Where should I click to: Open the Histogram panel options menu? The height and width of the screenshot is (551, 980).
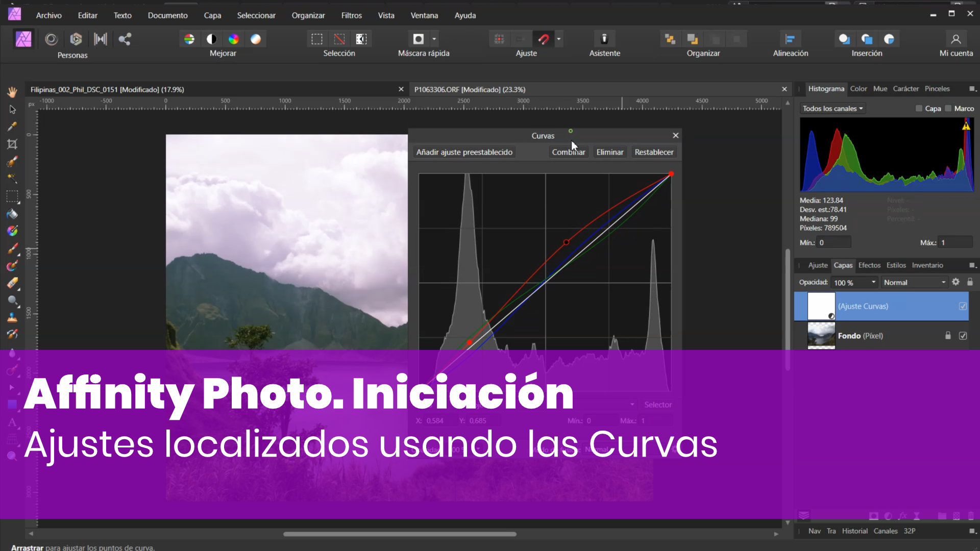pyautogui.click(x=972, y=89)
